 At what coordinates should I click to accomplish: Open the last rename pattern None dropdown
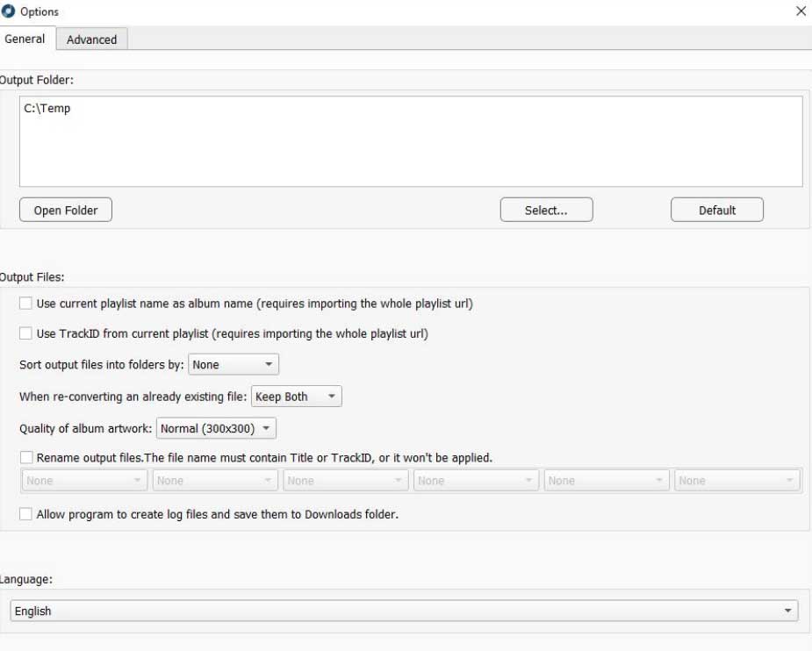click(737, 481)
